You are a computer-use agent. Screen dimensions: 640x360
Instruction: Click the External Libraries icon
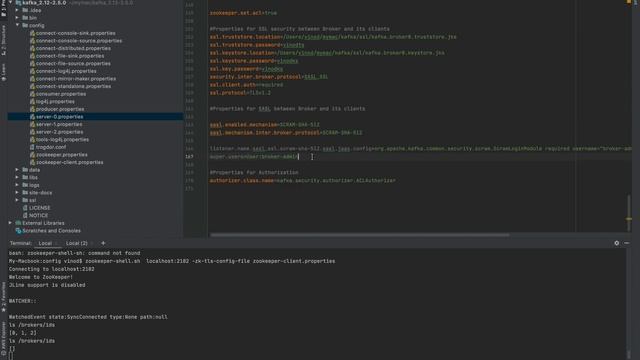click(18, 223)
